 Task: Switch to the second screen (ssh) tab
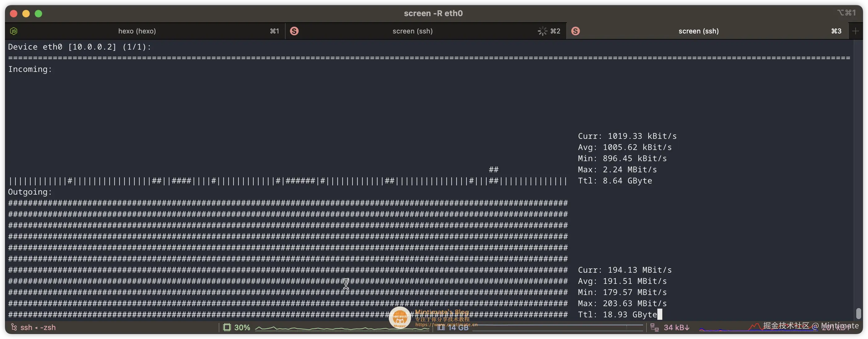[x=412, y=31]
